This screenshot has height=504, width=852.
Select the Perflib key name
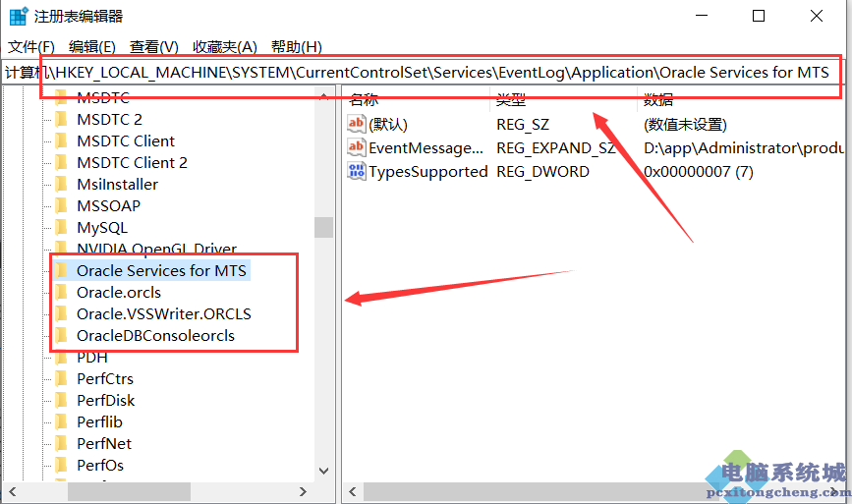[x=99, y=422]
